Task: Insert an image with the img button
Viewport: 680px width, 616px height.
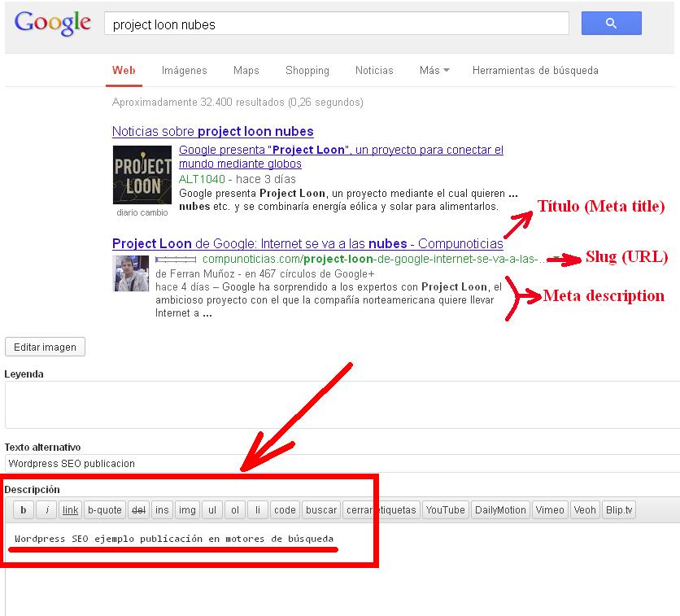Action: (x=187, y=509)
